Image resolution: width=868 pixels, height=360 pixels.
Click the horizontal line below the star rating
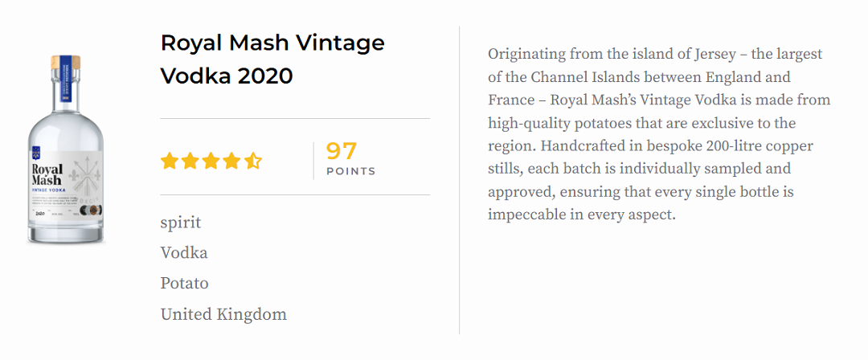(x=295, y=195)
